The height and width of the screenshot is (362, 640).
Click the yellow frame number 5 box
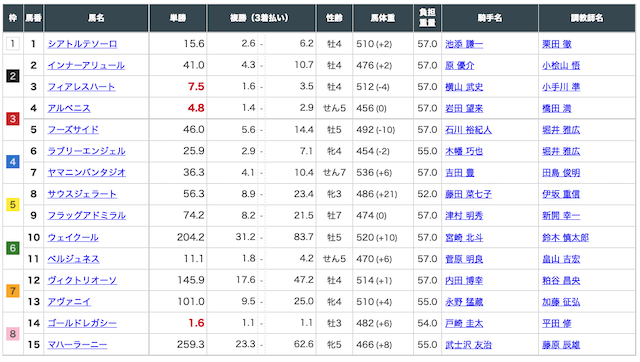13,204
